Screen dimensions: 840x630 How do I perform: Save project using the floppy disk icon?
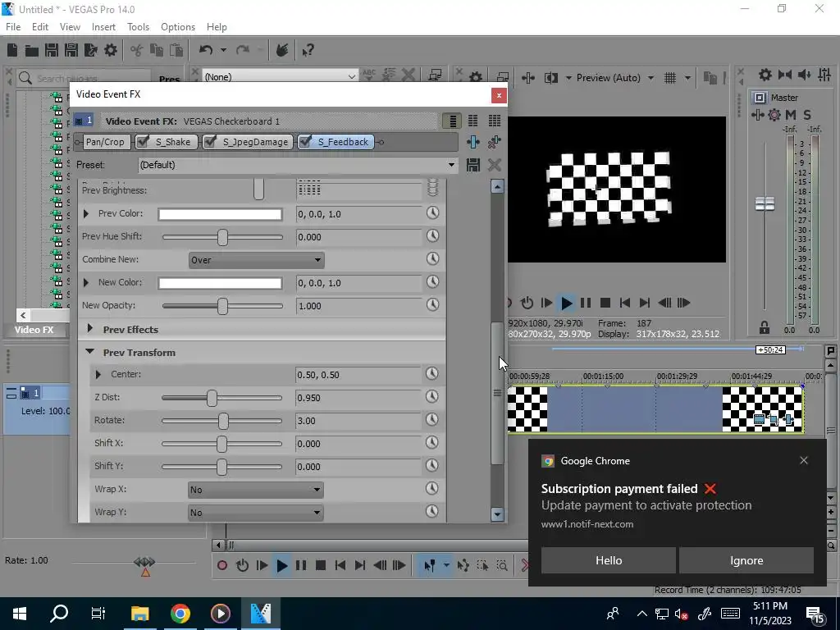coord(52,50)
